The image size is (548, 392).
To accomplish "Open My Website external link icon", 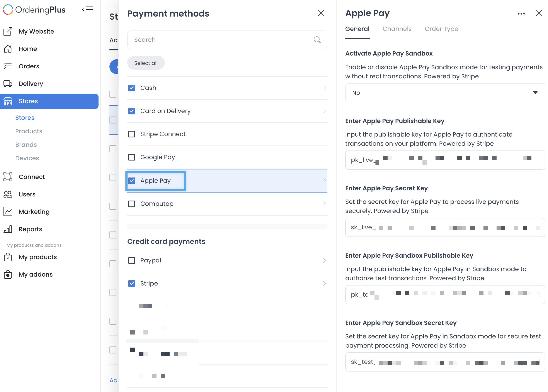I will 8,31.
